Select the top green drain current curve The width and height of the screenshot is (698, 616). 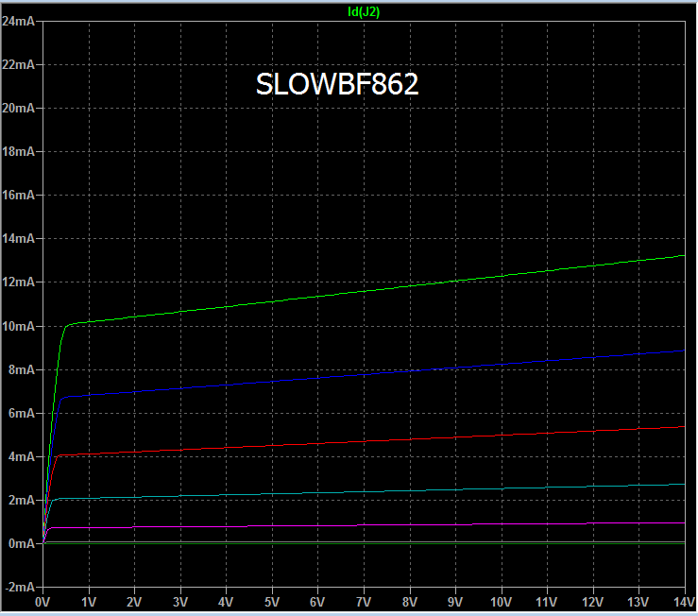point(364,291)
